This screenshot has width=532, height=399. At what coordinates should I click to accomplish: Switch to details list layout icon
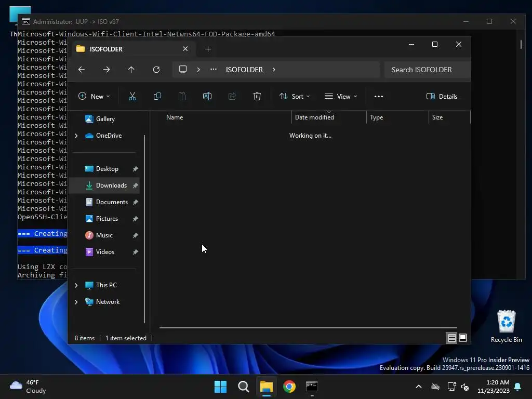click(452, 338)
